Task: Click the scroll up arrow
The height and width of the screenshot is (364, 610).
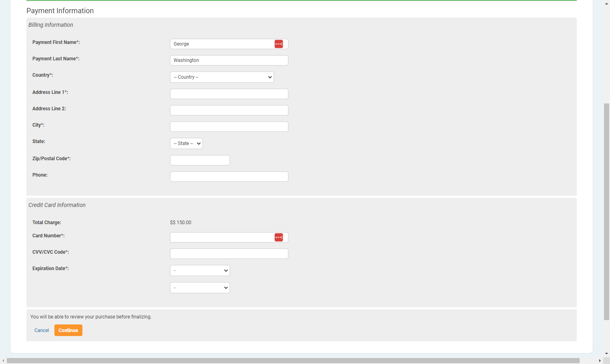Action: pos(607,3)
